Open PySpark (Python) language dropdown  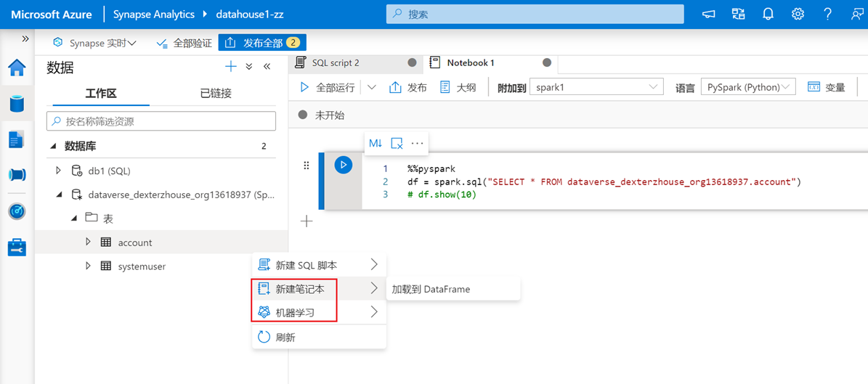pyautogui.click(x=748, y=87)
